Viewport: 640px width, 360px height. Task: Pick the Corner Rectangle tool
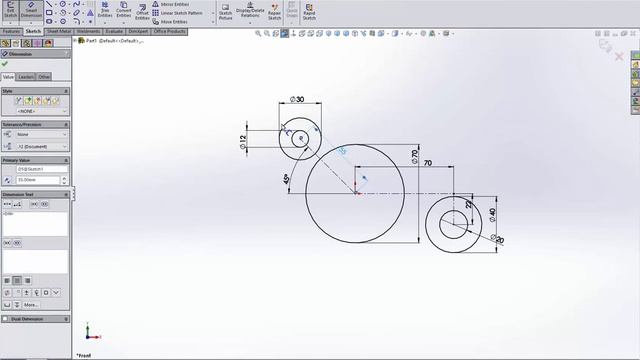pyautogui.click(x=49, y=13)
